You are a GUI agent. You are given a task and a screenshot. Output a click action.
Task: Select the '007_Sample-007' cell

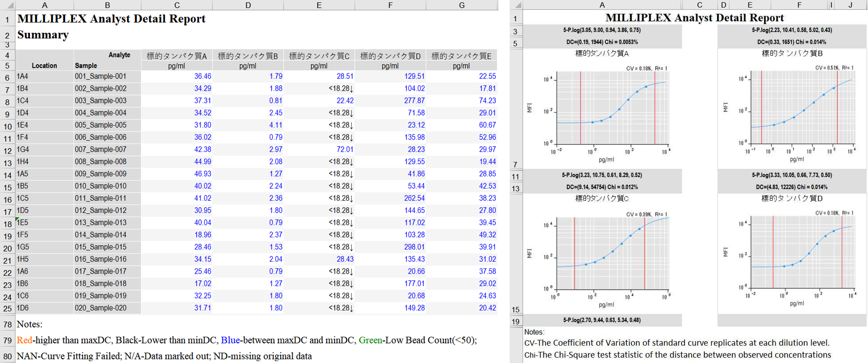[x=107, y=149]
